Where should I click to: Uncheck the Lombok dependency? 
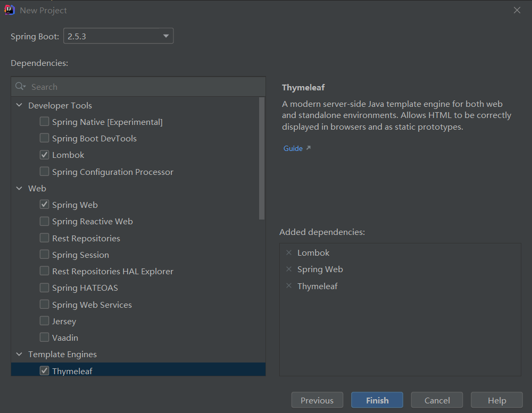(44, 155)
